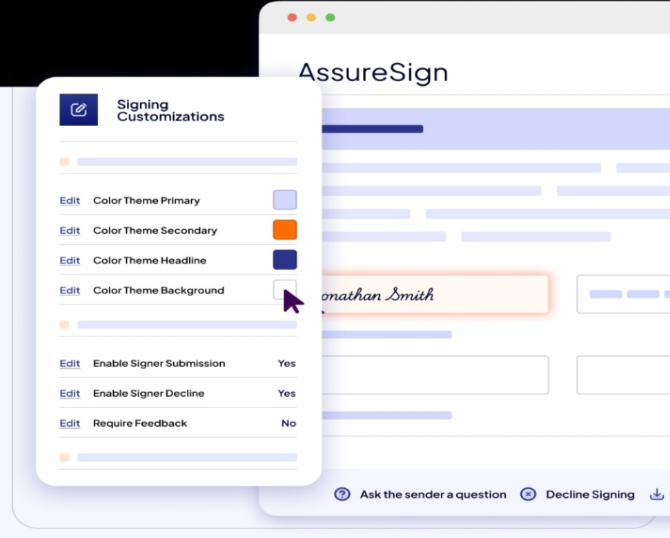This screenshot has height=538, width=670.
Task: Click Ask the sender a question
Action: click(433, 494)
